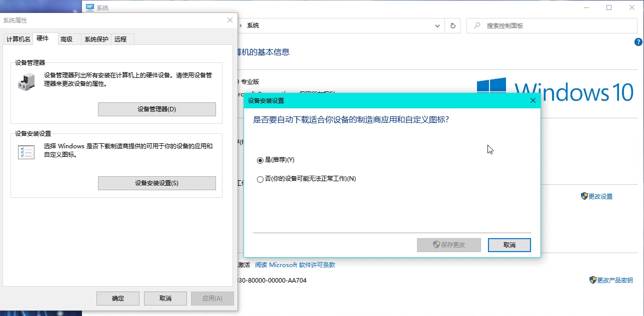This screenshot has width=644, height=316.
Task: Click the 设备安装设置(S) button
Action: 157,183
